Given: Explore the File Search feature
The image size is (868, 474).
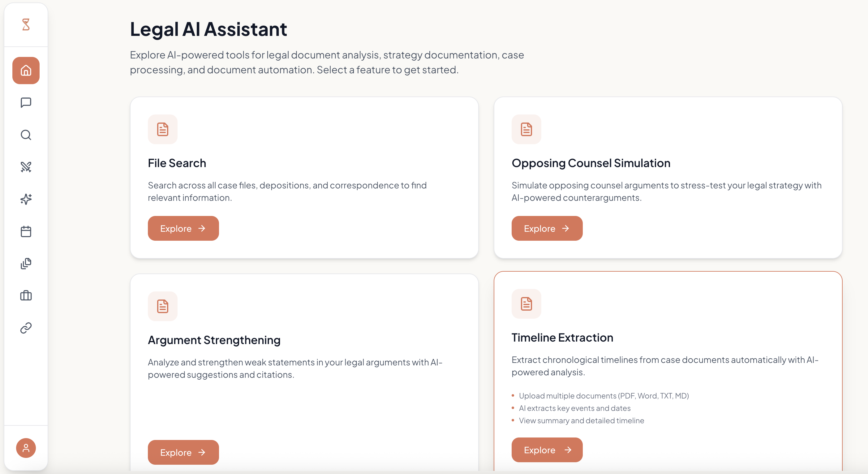Looking at the screenshot, I should click(x=183, y=228).
